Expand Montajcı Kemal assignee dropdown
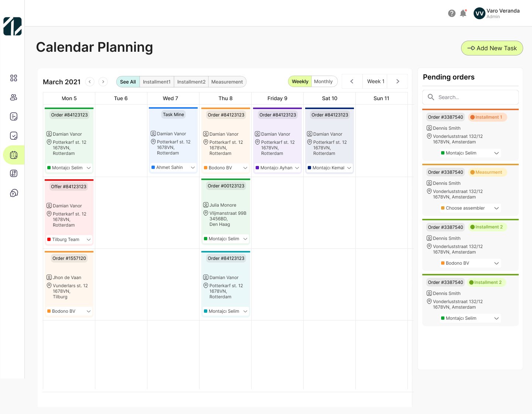532x414 pixels. (x=349, y=168)
